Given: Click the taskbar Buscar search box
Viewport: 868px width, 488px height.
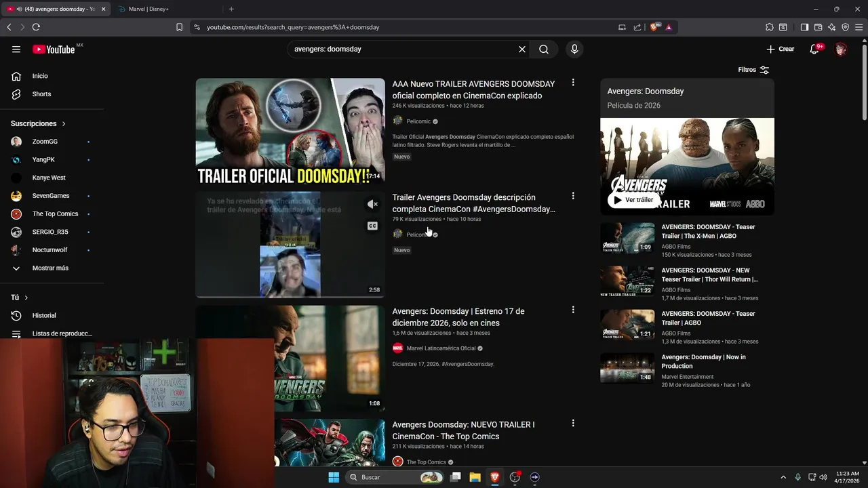Looking at the screenshot, I should point(395,477).
